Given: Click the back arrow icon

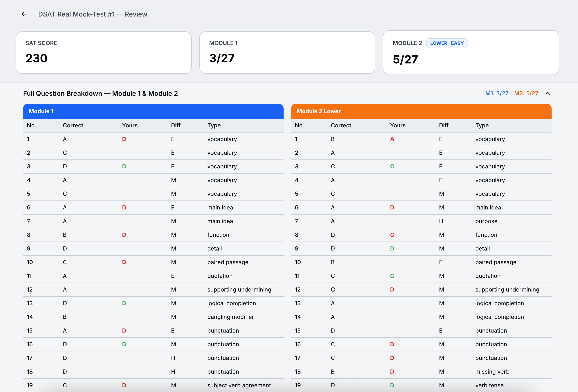Looking at the screenshot, I should click(x=24, y=14).
